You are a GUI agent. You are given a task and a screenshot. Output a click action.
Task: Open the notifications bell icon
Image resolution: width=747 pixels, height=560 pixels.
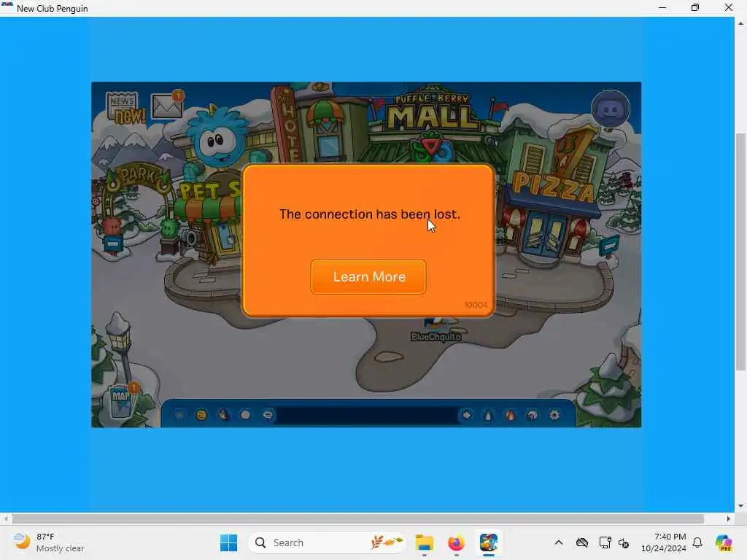[697, 542]
